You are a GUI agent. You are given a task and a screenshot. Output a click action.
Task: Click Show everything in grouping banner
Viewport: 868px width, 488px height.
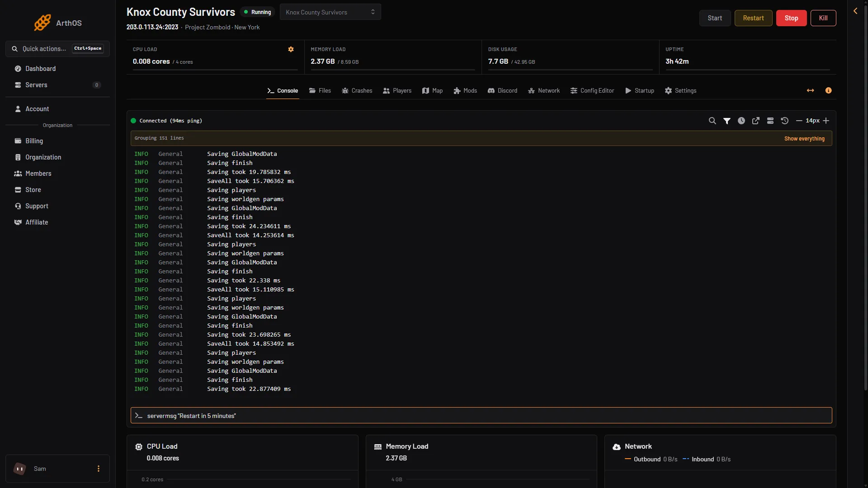[804, 139]
